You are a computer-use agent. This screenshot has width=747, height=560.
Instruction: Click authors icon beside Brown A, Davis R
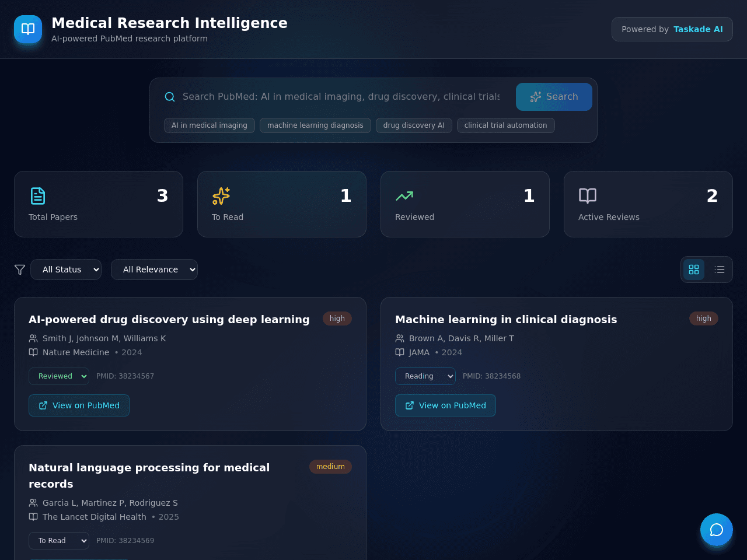400,338
